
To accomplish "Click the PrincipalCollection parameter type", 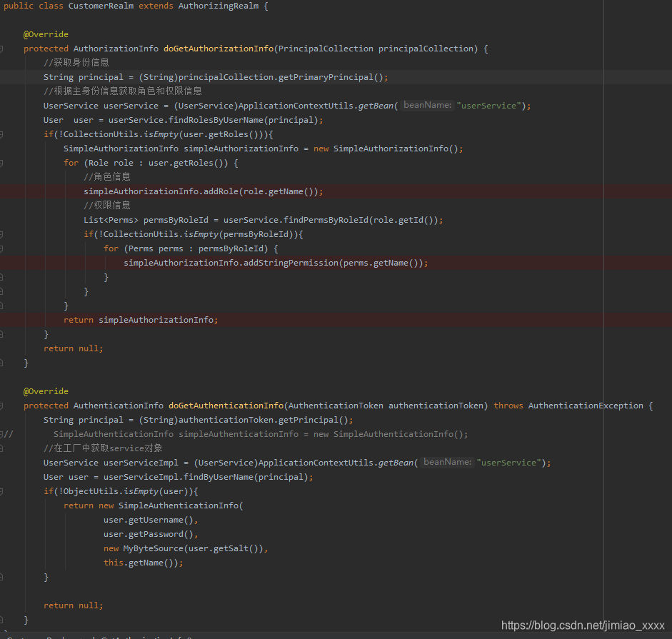I will pos(325,49).
